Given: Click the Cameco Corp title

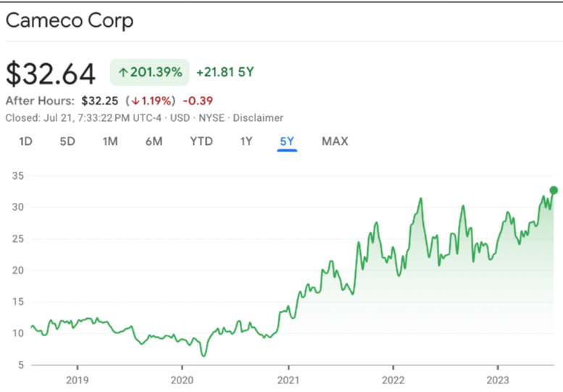Looking at the screenshot, I should tap(70, 21).
